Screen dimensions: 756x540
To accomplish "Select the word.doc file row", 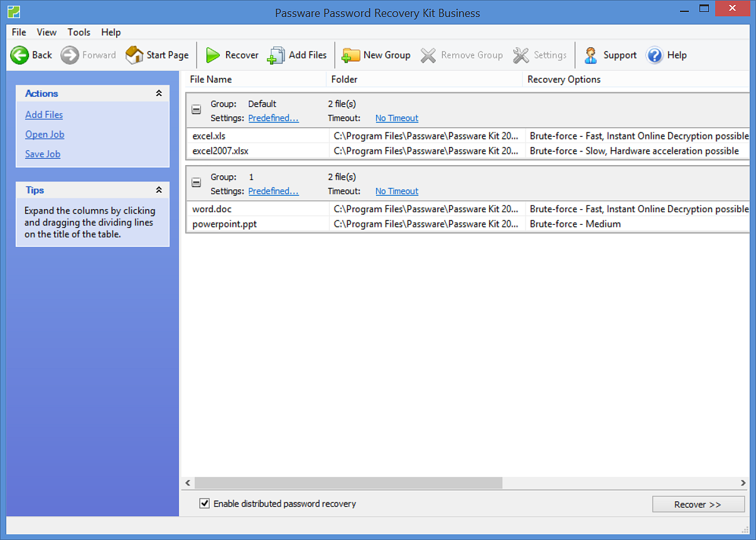I will (x=468, y=209).
